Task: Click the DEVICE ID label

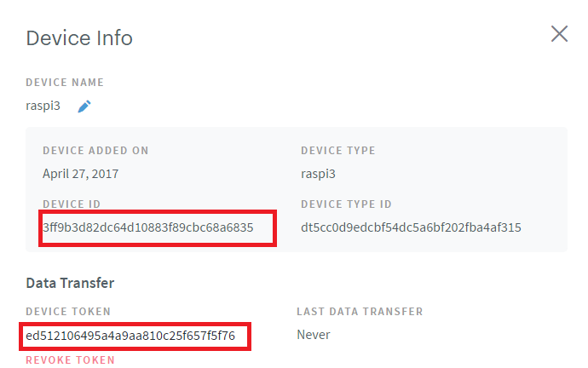Action: pos(72,204)
